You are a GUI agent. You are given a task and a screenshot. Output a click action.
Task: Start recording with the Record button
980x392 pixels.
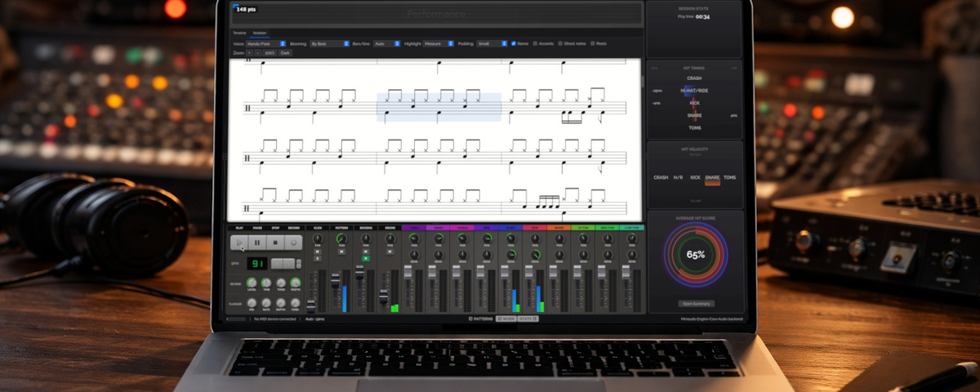click(x=293, y=243)
